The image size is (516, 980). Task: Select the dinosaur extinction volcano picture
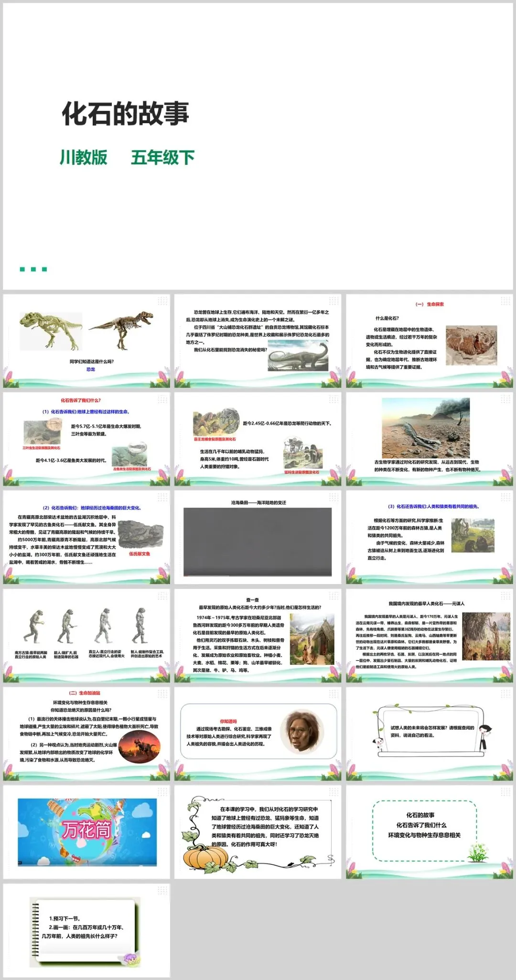tap(140, 746)
